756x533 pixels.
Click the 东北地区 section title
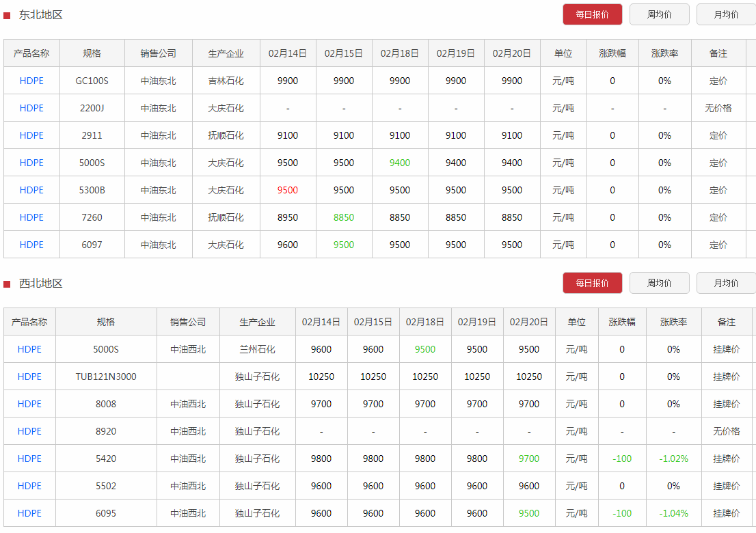40,15
